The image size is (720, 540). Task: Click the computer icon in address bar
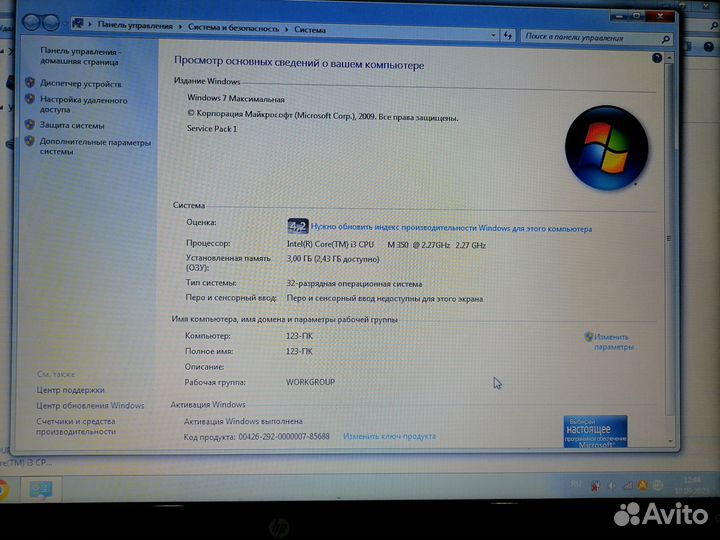coord(78,23)
